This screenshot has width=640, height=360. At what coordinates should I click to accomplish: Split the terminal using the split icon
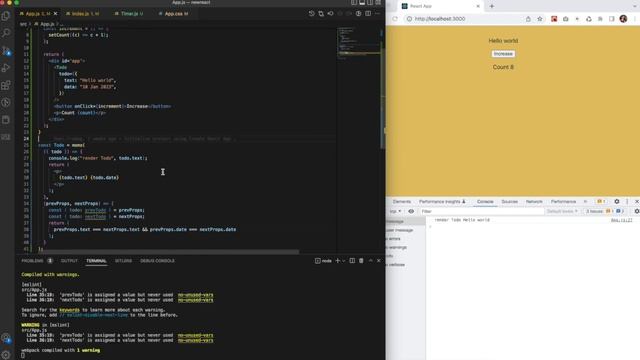coord(352,260)
